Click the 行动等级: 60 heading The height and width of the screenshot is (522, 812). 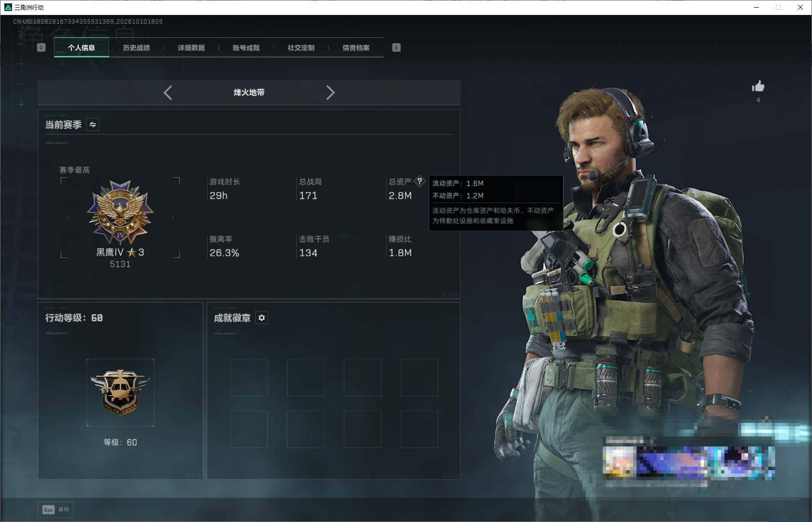(74, 317)
